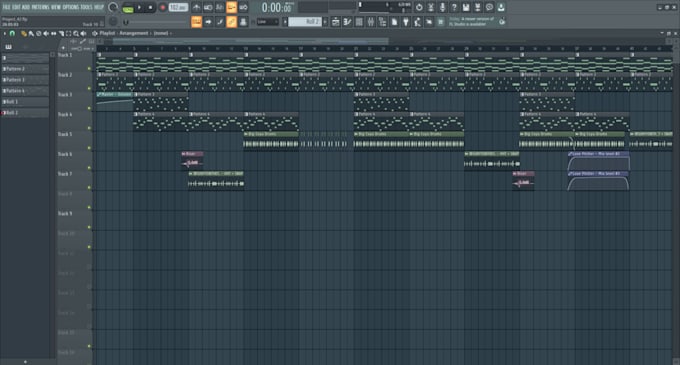Mute Track 2 using its green LED
The width and height of the screenshot is (680, 365).
point(89,88)
